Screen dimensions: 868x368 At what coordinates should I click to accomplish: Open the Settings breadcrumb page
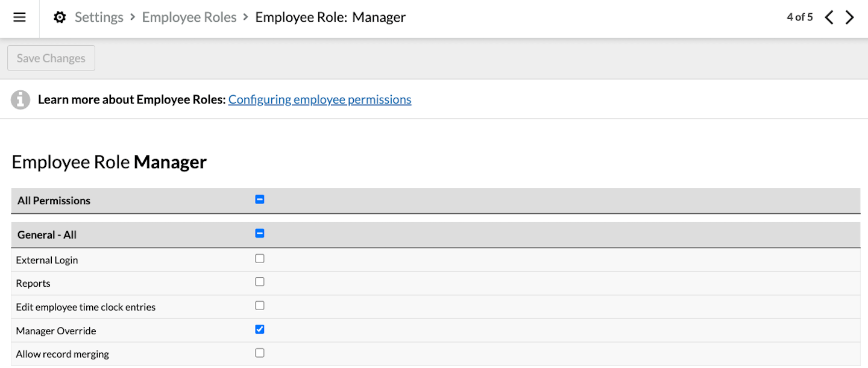point(98,17)
